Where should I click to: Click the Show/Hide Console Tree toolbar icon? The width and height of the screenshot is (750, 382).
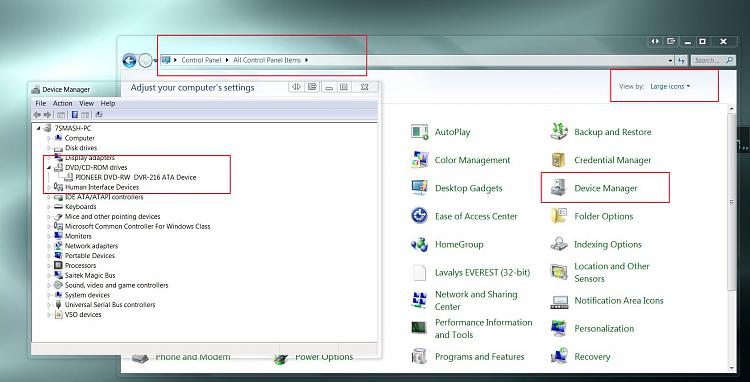coord(61,115)
